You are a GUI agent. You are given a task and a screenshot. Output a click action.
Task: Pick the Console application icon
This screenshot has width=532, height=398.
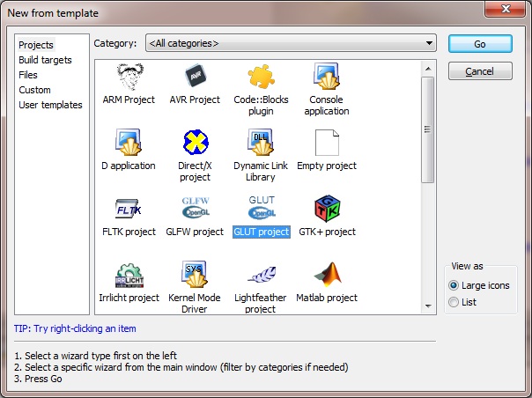(327, 77)
